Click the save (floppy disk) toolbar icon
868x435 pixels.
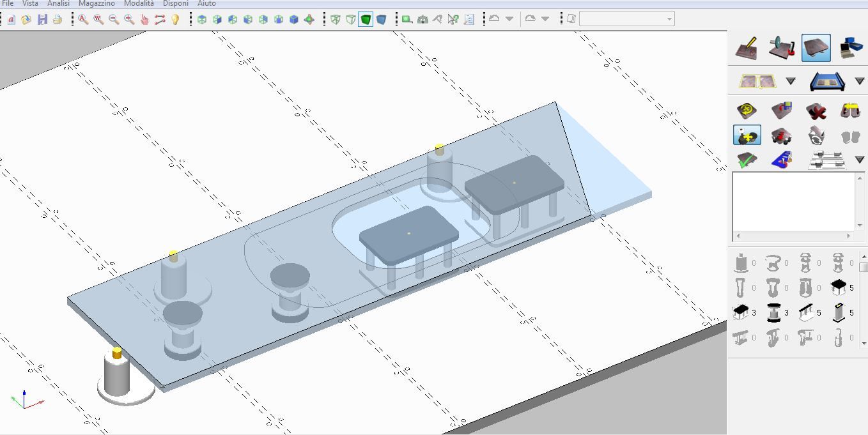(42, 19)
